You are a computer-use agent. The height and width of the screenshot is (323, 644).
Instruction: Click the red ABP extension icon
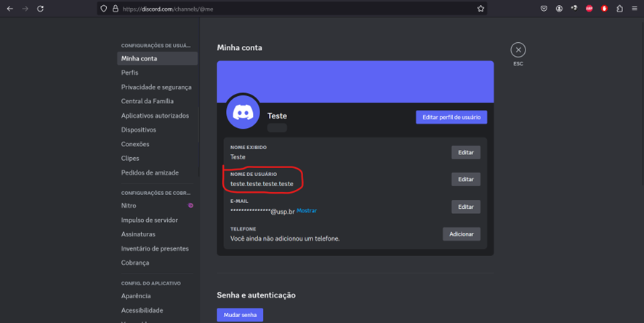pos(589,9)
